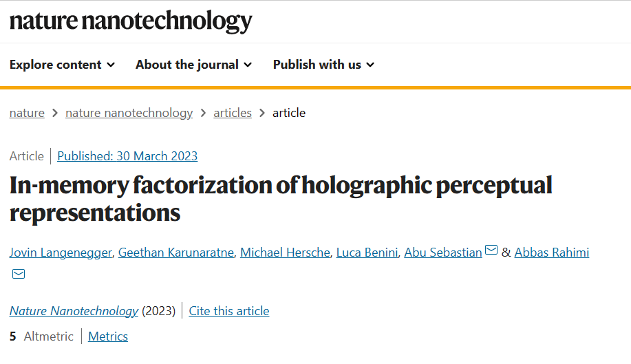Open author Jovin Langenegger's profile

click(x=61, y=253)
